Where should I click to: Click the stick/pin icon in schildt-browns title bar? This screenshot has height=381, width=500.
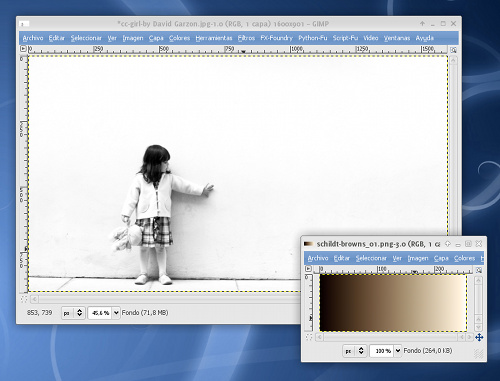click(x=448, y=244)
